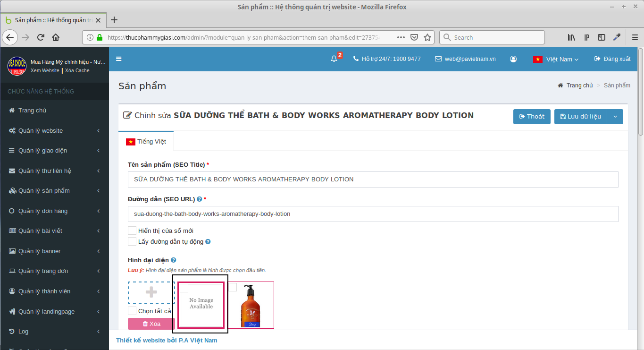Enable Lấy đường dẫn tự động checkbox
Viewport: 644px width, 350px height.
tap(132, 241)
